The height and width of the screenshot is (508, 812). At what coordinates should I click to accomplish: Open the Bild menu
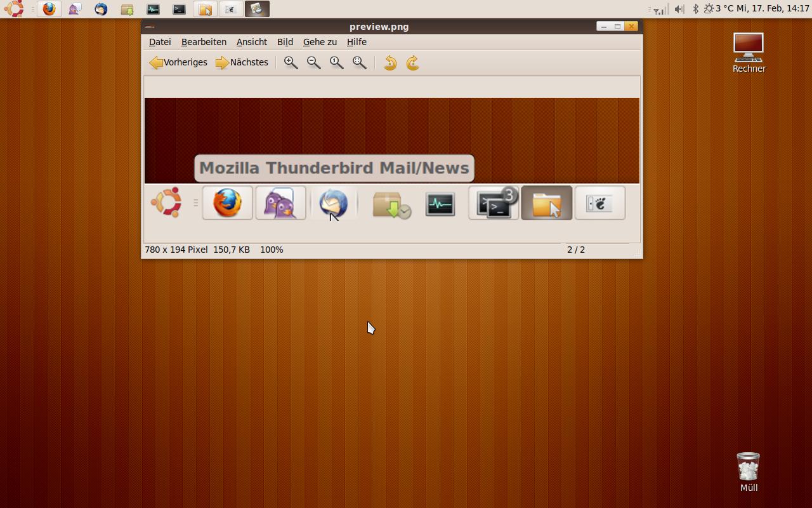click(x=285, y=42)
